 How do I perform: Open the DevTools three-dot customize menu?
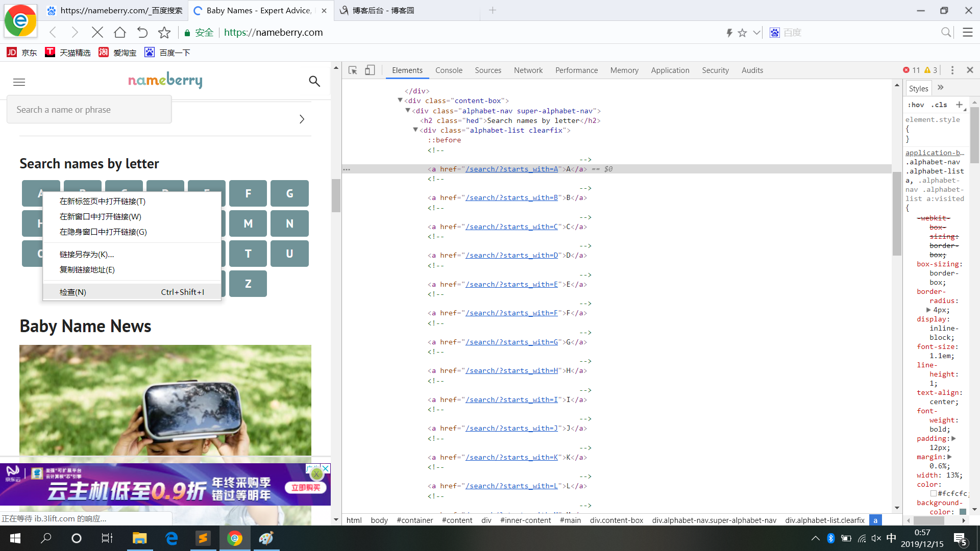point(952,70)
